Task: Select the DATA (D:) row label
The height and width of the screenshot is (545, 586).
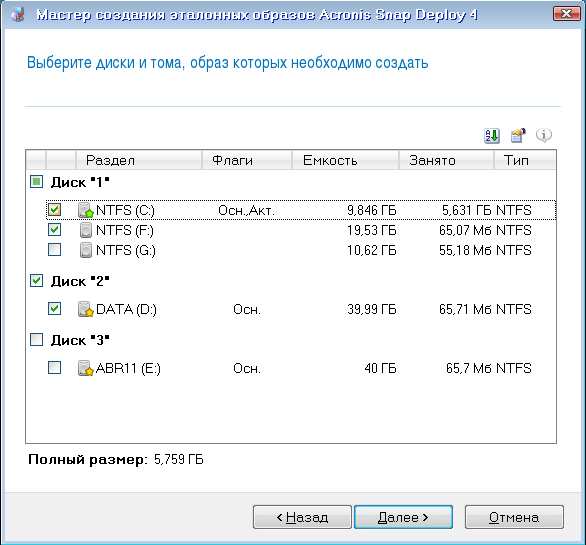Action: pos(126,310)
